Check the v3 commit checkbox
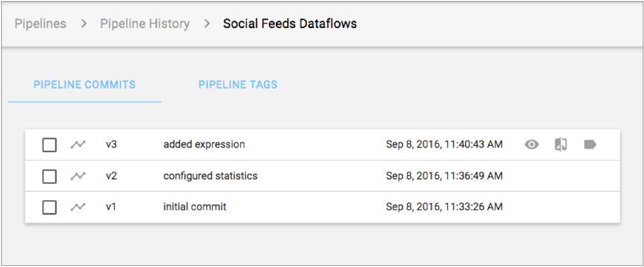This screenshot has width=644, height=267. [x=50, y=145]
